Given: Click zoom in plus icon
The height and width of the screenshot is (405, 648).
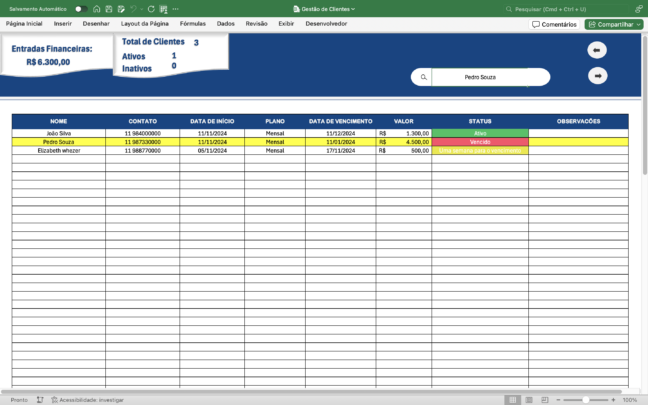Looking at the screenshot, I should click(x=612, y=399).
